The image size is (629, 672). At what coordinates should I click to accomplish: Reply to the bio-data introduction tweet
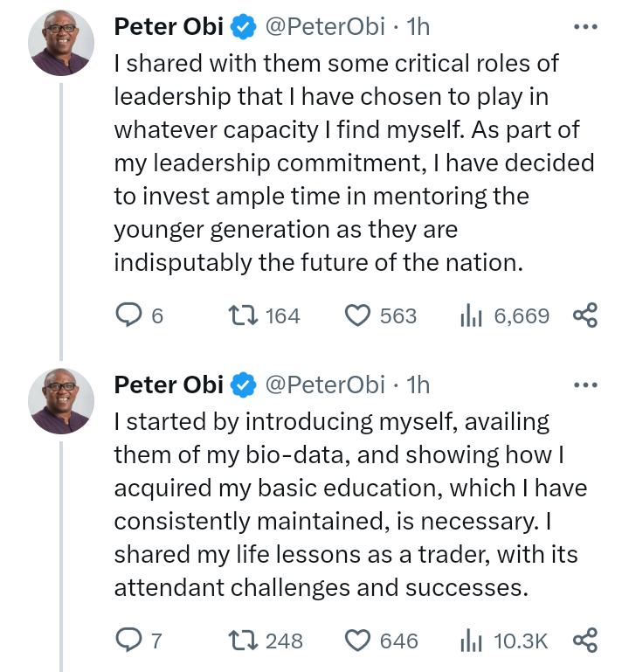pyautogui.click(x=129, y=641)
